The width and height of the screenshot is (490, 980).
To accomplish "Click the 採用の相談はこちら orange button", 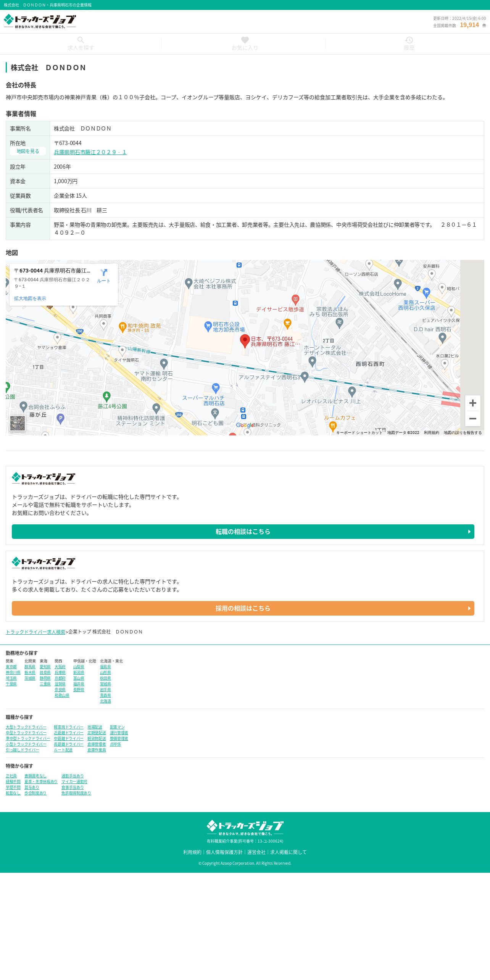I will click(x=243, y=608).
